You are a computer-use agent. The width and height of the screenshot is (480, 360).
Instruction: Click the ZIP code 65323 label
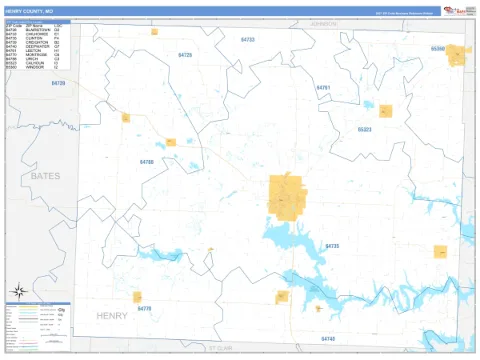coord(365,129)
